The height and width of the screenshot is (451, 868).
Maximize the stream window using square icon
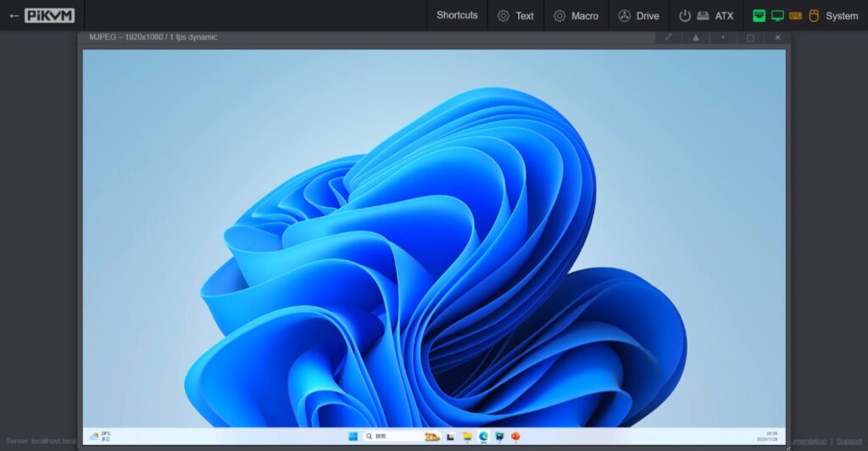750,37
